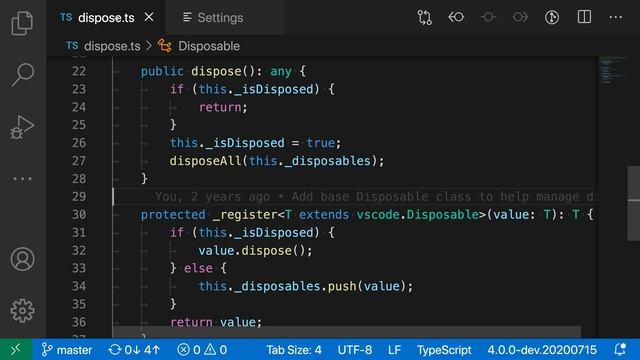
Task: Open the notifications bell icon
Action: click(x=620, y=349)
